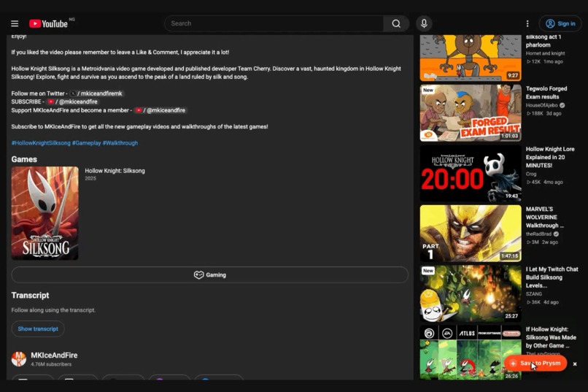Viewport: 588px width, 392px height.
Task: Click the theRadBrad channel name
Action: click(539, 234)
